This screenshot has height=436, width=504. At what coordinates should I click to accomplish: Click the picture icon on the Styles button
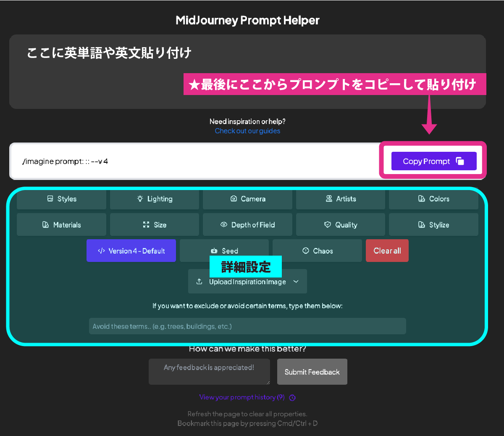pos(50,198)
